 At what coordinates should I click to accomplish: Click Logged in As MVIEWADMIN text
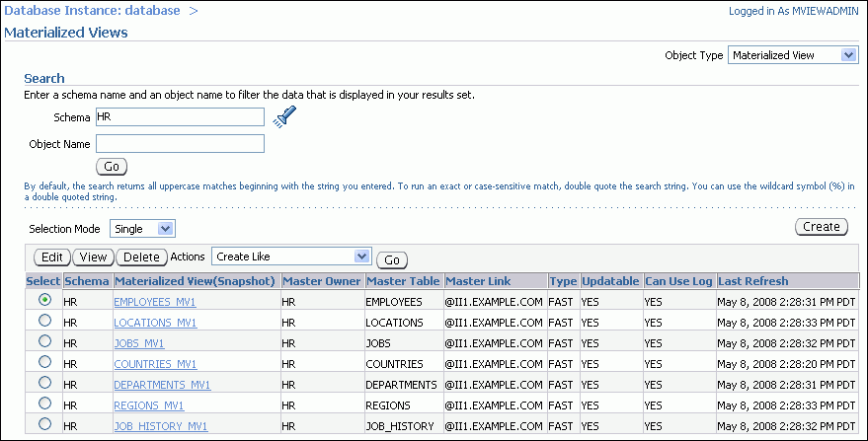[793, 11]
